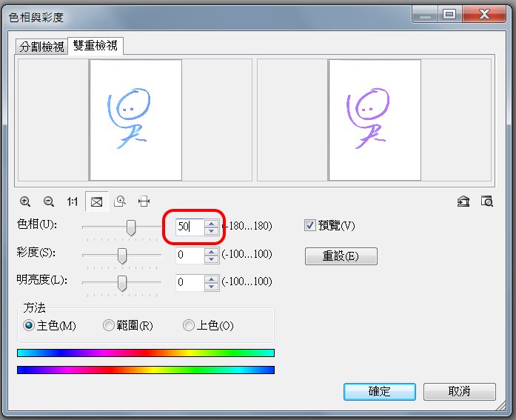
Task: Select the marquee zoom tool icon
Action: [120, 201]
